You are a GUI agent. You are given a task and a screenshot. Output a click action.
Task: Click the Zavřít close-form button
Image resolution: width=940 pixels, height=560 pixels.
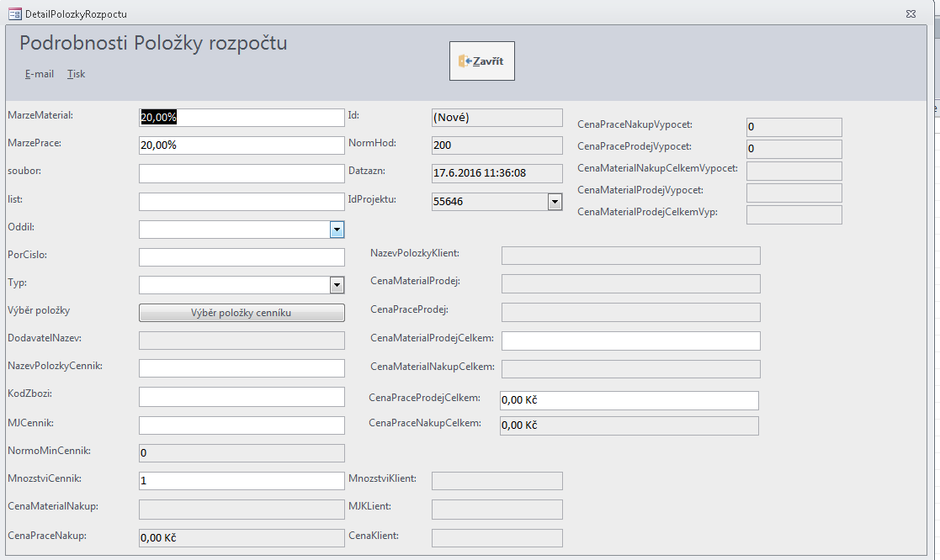coord(481,61)
